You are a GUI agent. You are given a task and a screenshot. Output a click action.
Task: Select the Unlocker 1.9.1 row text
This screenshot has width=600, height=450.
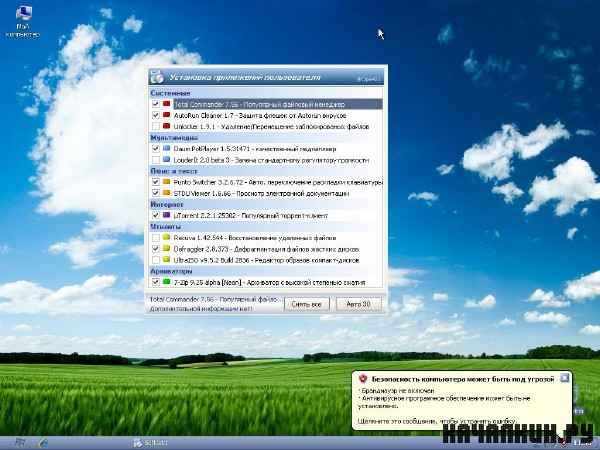[x=271, y=126]
